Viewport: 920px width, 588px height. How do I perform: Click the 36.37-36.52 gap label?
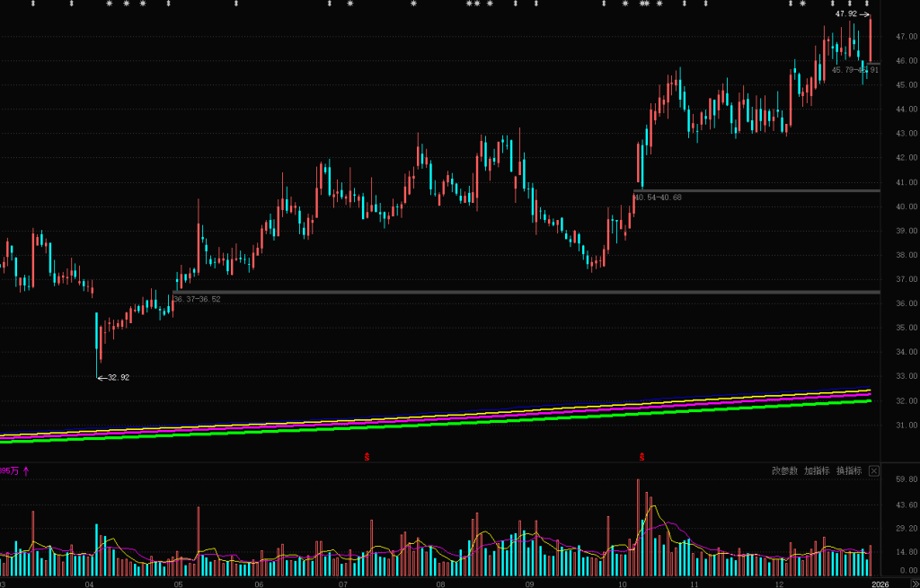point(197,299)
